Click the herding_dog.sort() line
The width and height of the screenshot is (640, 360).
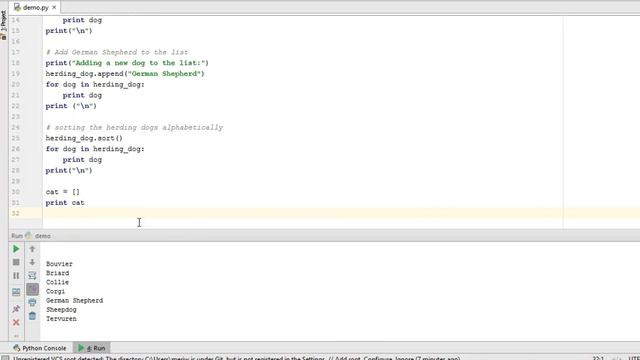click(x=84, y=138)
